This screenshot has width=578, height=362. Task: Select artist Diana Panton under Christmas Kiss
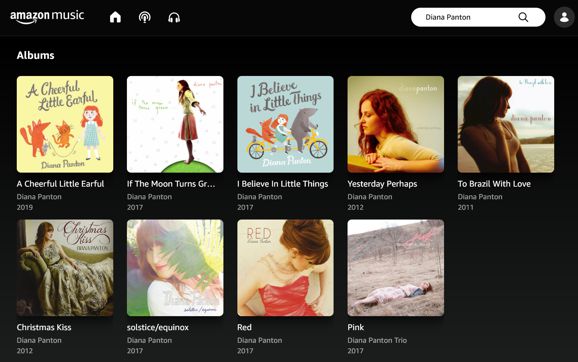pos(39,340)
